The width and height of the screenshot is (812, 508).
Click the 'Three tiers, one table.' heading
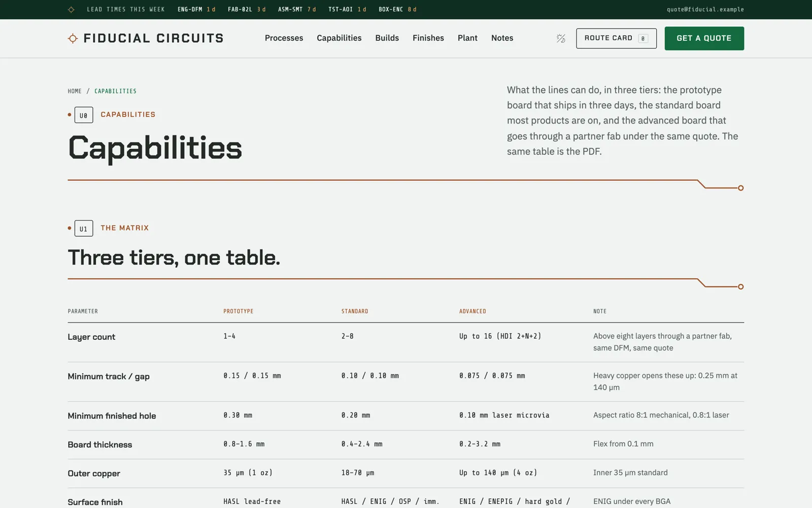pyautogui.click(x=174, y=258)
